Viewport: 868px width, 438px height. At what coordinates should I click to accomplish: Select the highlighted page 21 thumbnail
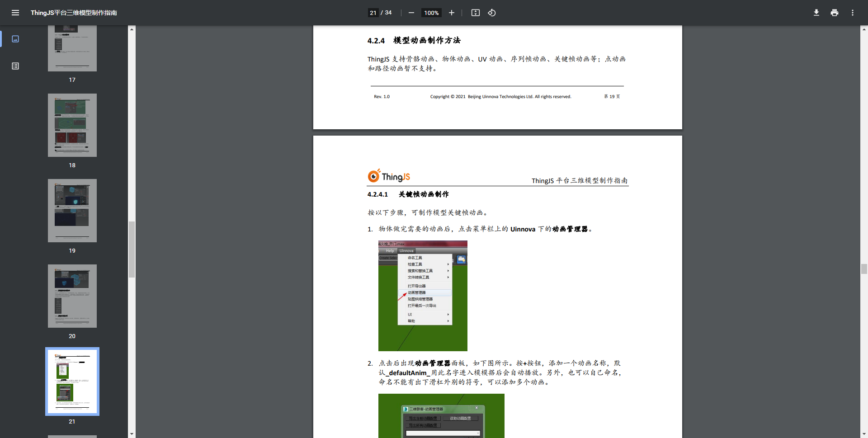pyautogui.click(x=72, y=381)
